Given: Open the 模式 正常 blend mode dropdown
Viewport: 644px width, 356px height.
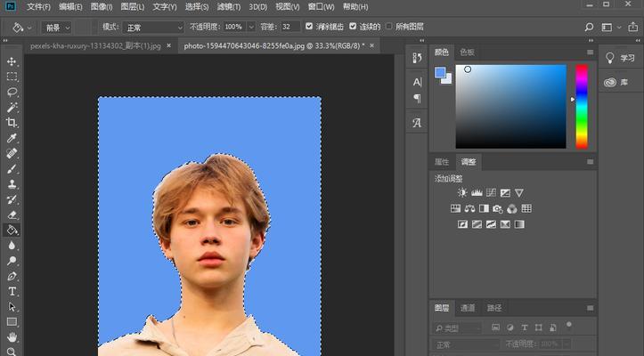Looking at the screenshot, I should [x=153, y=28].
